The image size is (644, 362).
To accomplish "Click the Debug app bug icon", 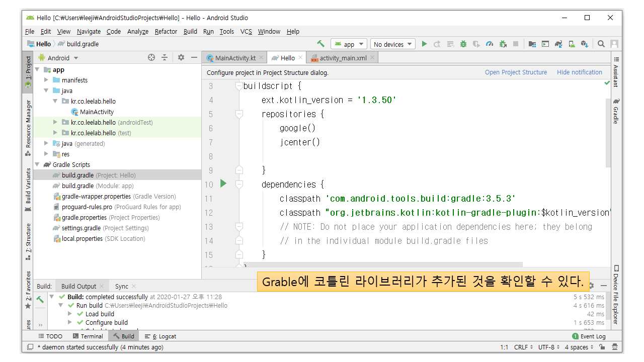I will [x=463, y=44].
